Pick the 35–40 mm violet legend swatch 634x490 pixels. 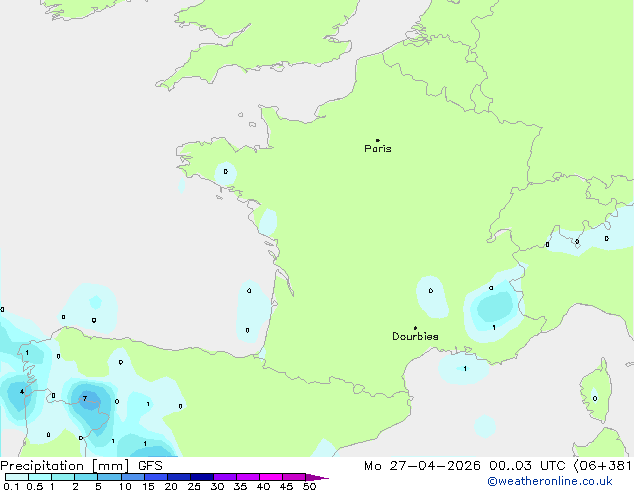click(x=248, y=477)
